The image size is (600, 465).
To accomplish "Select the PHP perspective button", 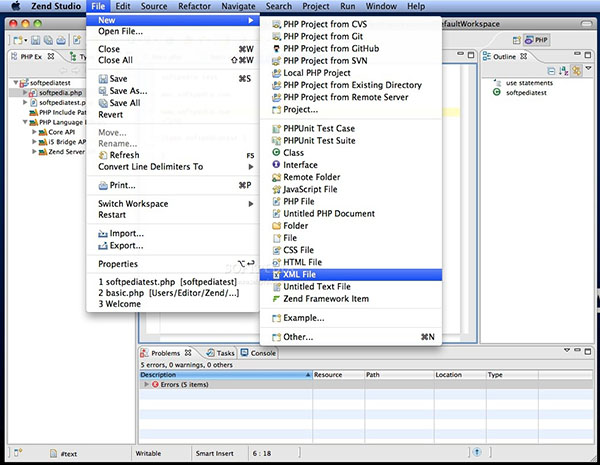I will pyautogui.click(x=536, y=40).
